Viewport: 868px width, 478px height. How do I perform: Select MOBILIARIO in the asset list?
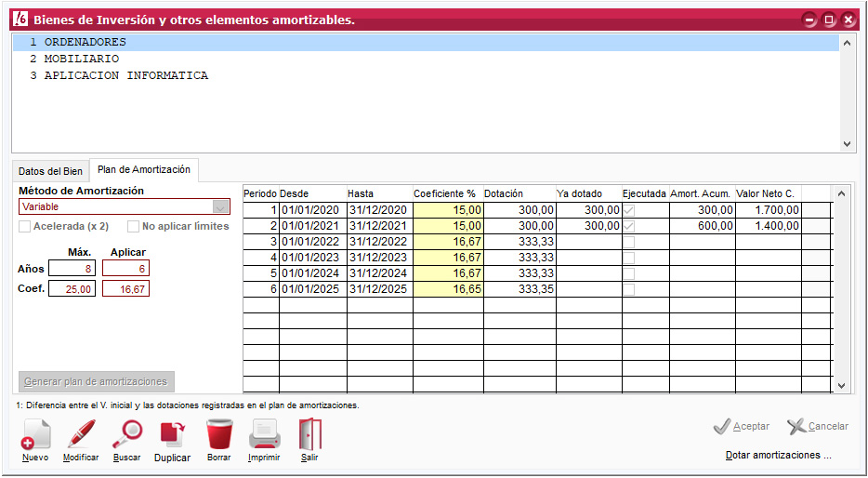pos(82,59)
